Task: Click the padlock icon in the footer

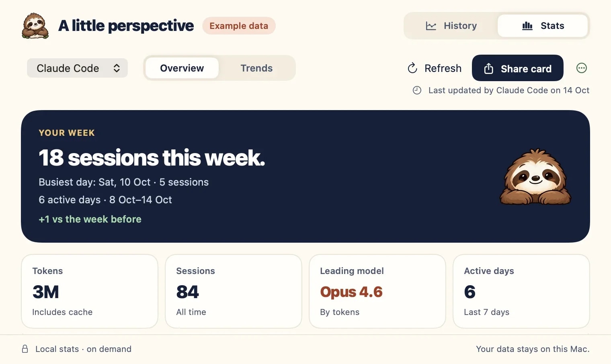Action: coord(25,349)
